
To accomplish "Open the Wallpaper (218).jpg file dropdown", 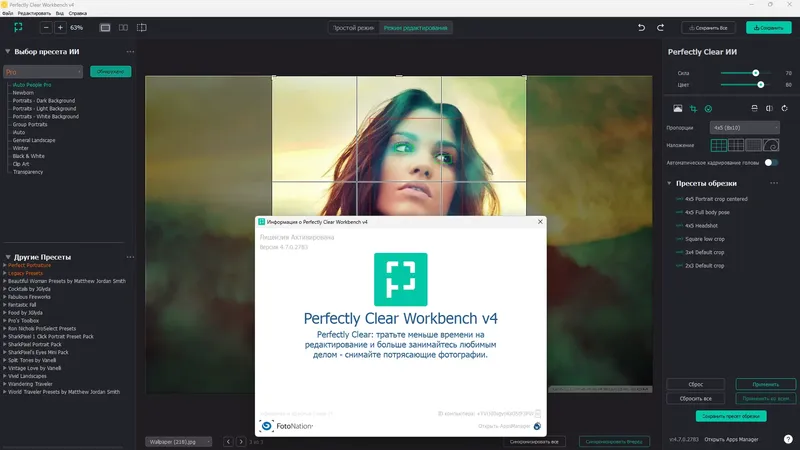I will [179, 442].
